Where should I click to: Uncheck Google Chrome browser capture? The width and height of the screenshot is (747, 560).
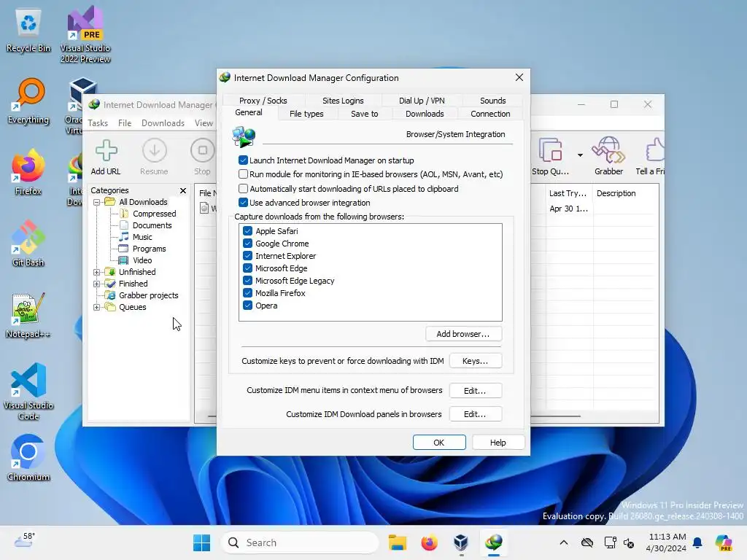pos(248,244)
